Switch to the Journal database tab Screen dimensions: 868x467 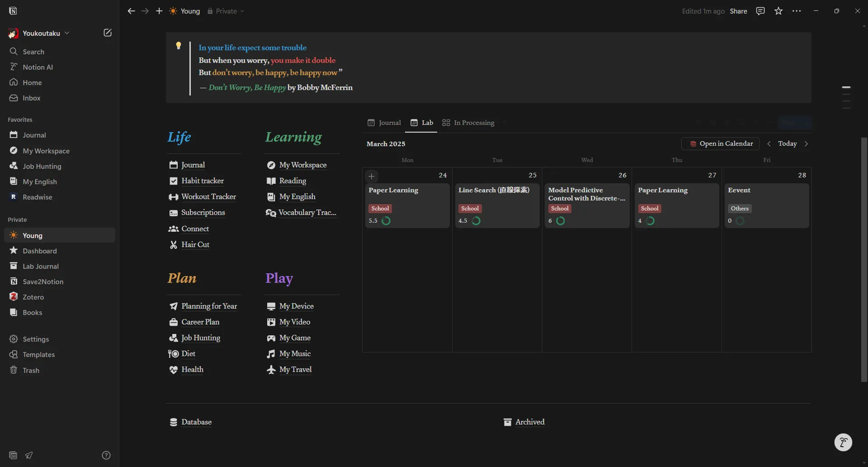pyautogui.click(x=384, y=123)
